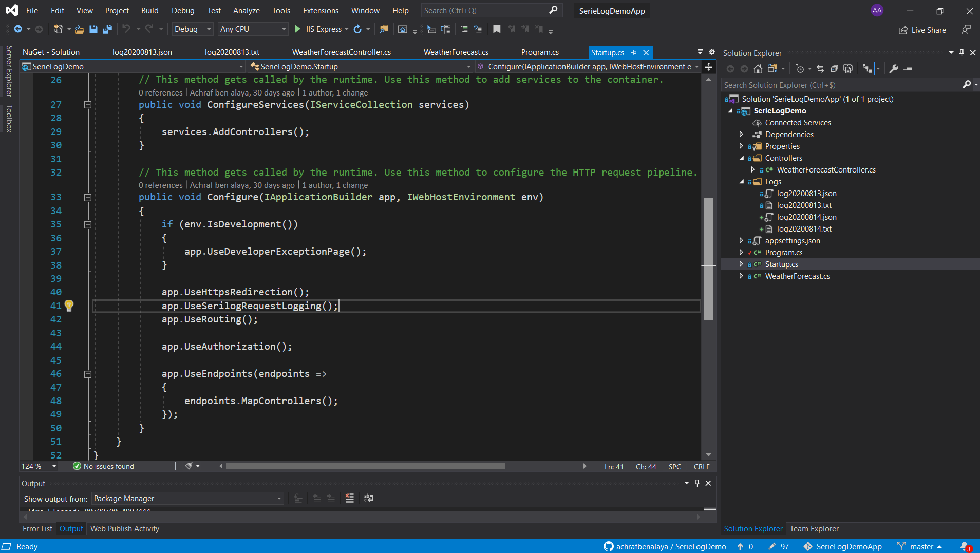
Task: Toggle auto-hide pin for Solution Explorer panel
Action: pos(962,53)
